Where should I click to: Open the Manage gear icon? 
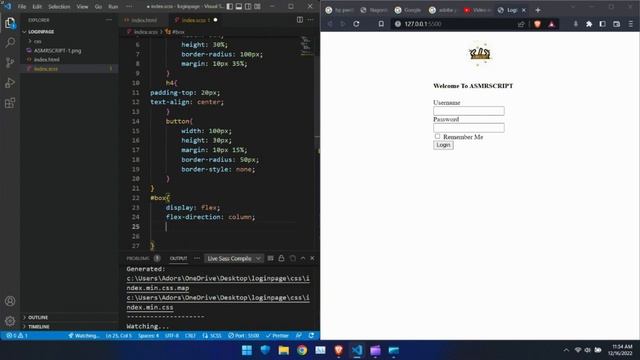[10, 321]
